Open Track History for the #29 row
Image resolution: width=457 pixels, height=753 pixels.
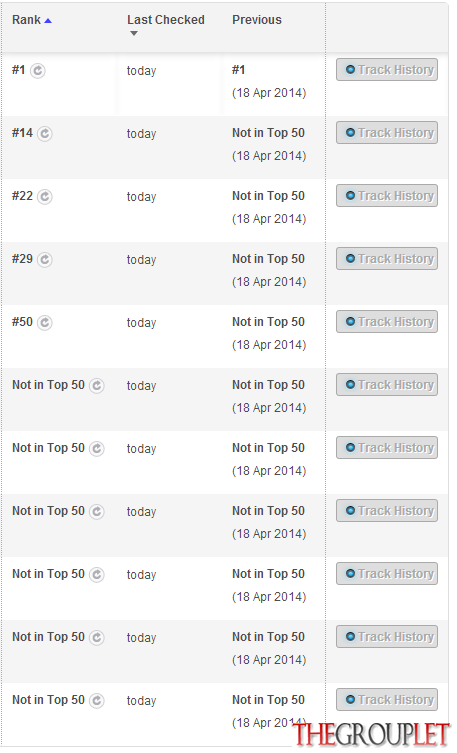click(387, 258)
